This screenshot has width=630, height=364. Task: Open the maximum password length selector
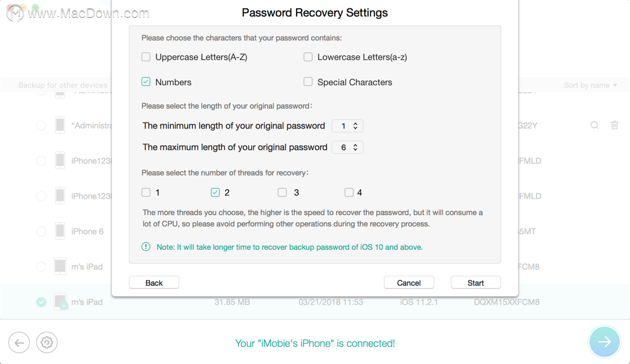point(347,147)
